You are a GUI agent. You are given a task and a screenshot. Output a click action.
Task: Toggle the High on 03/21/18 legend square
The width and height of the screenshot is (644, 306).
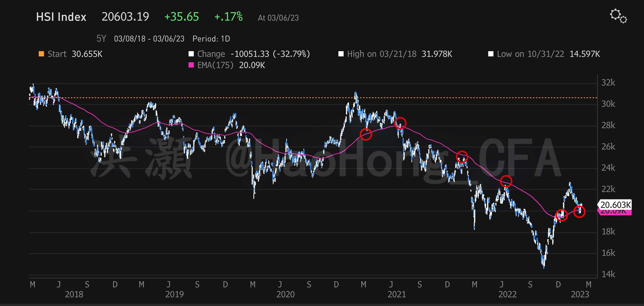(x=341, y=54)
